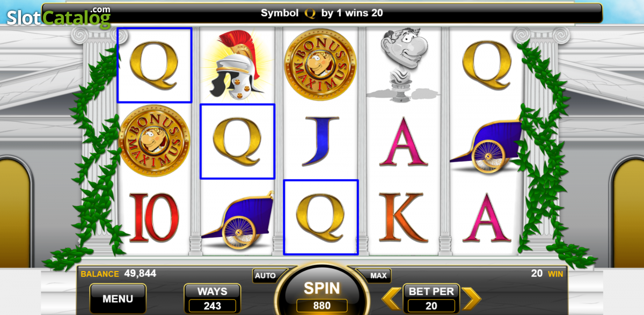Set the bet to MAX
The height and width of the screenshot is (315, 644).
(378, 276)
